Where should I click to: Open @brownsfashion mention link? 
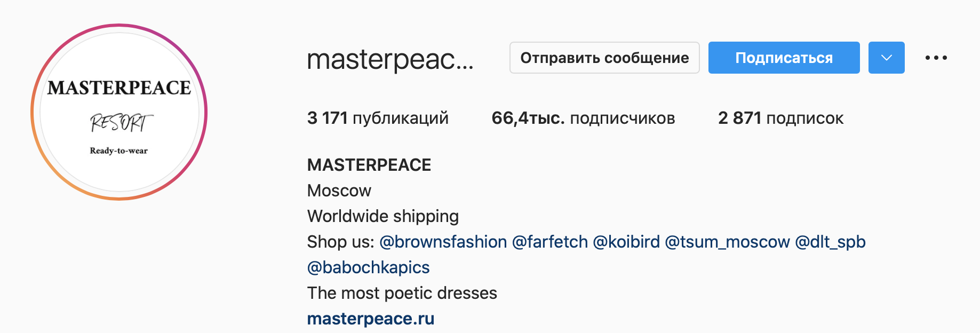click(x=443, y=242)
